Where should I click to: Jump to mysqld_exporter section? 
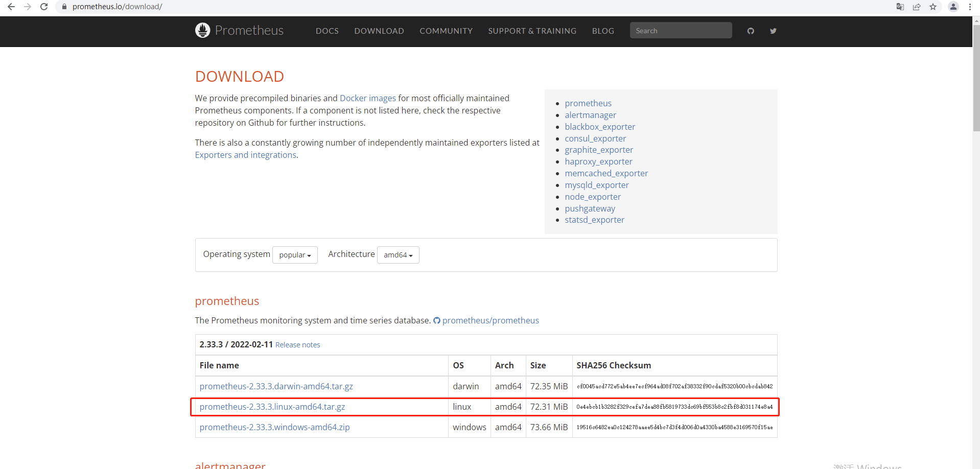click(597, 185)
